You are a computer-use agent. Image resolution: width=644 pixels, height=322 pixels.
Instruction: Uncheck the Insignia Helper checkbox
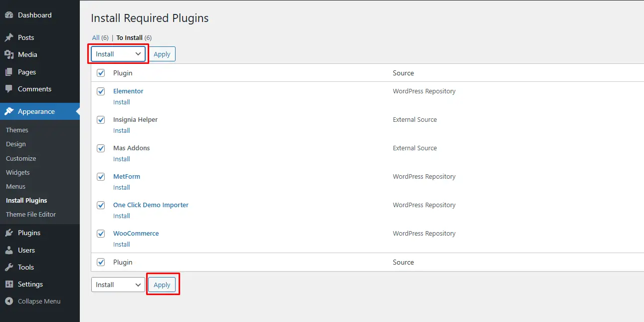point(101,120)
